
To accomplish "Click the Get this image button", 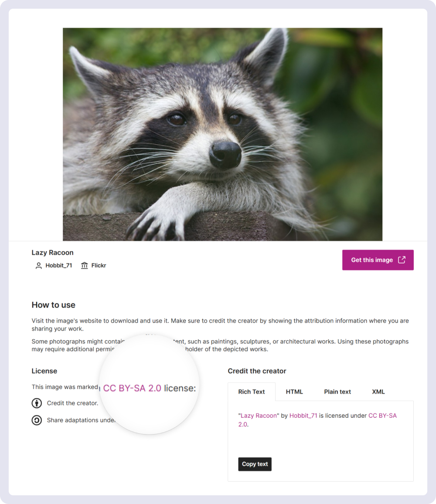I will pyautogui.click(x=378, y=260).
